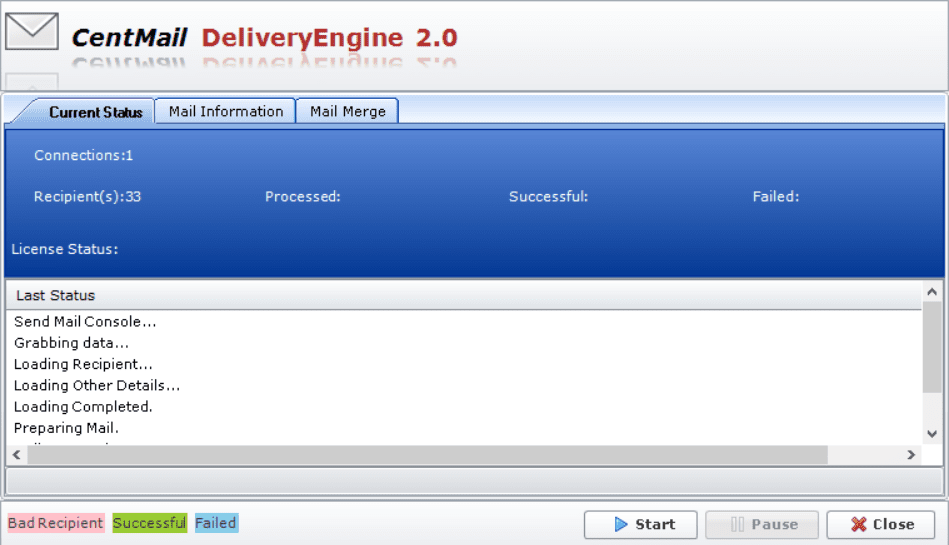Click the empty progress bar below the log
The image size is (949, 545).
474,482
